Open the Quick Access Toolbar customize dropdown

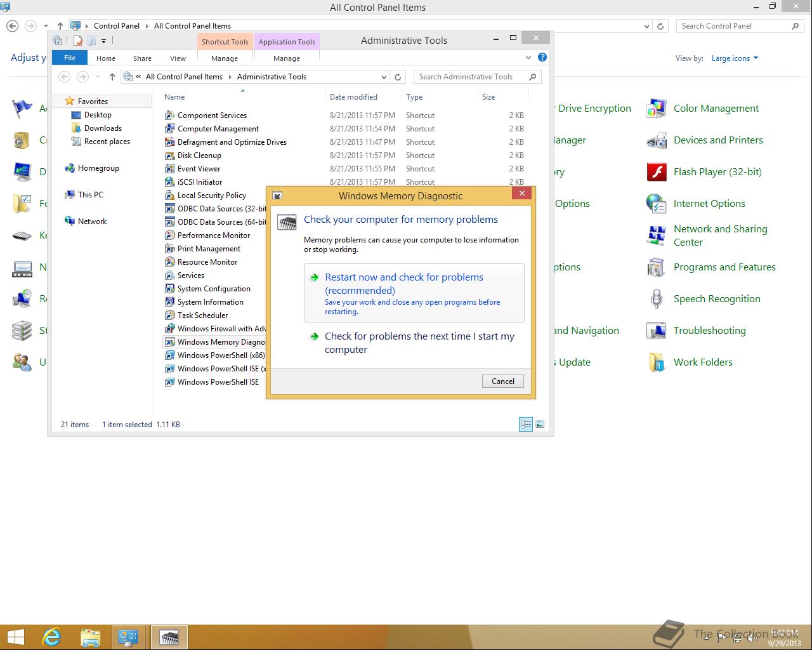pos(103,41)
